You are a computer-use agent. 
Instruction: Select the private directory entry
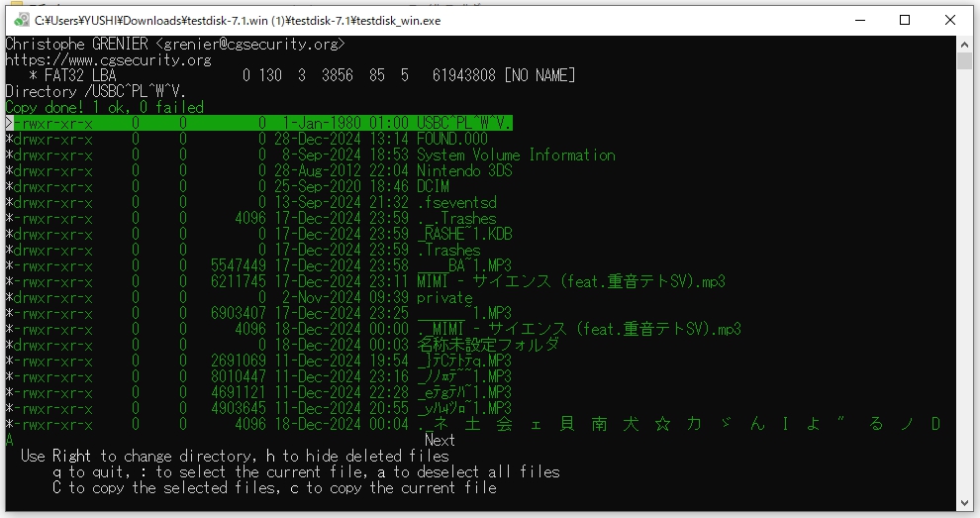444,297
